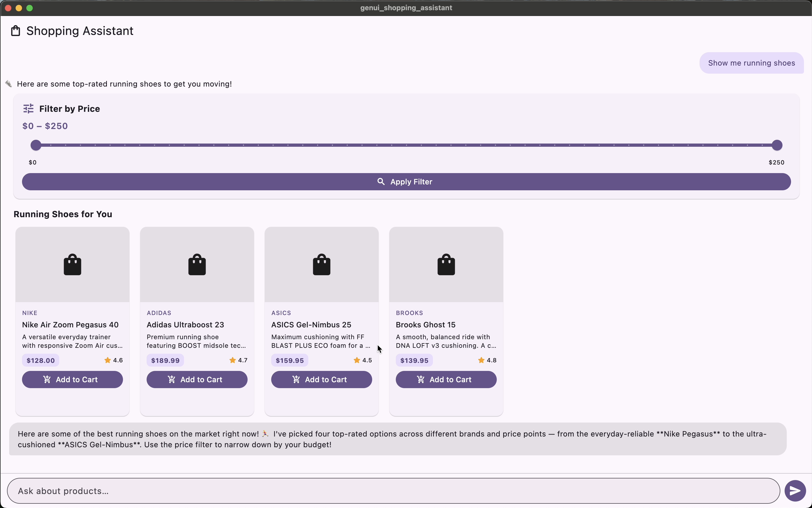Click the star icon on Brooks Ghost 15
The image size is (812, 508).
pyautogui.click(x=481, y=360)
